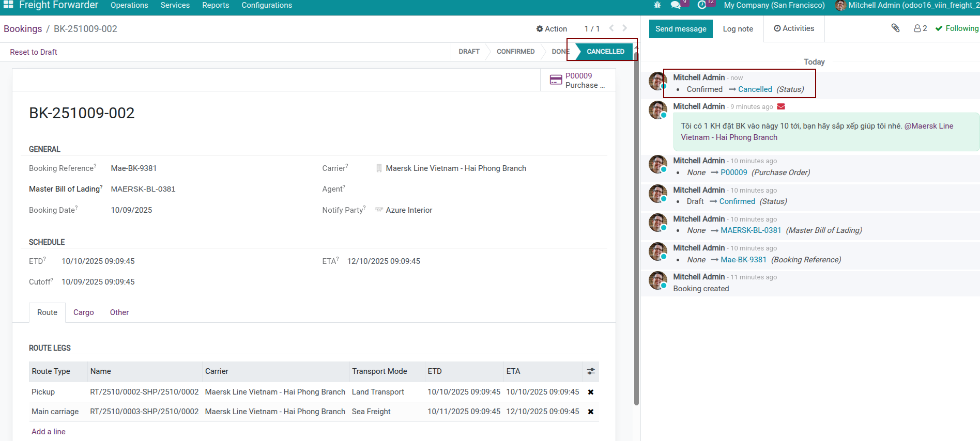
Task: Delete the Pickup route leg row
Action: click(x=590, y=392)
